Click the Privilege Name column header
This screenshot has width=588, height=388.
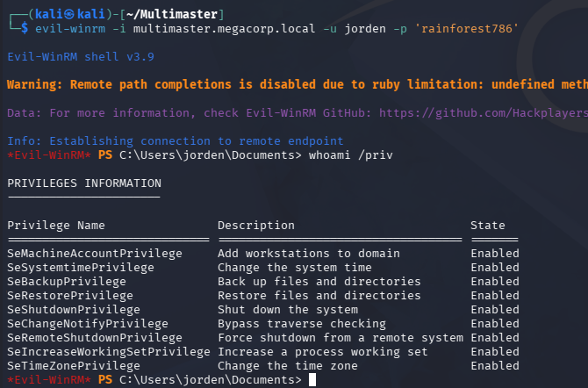tap(56, 226)
